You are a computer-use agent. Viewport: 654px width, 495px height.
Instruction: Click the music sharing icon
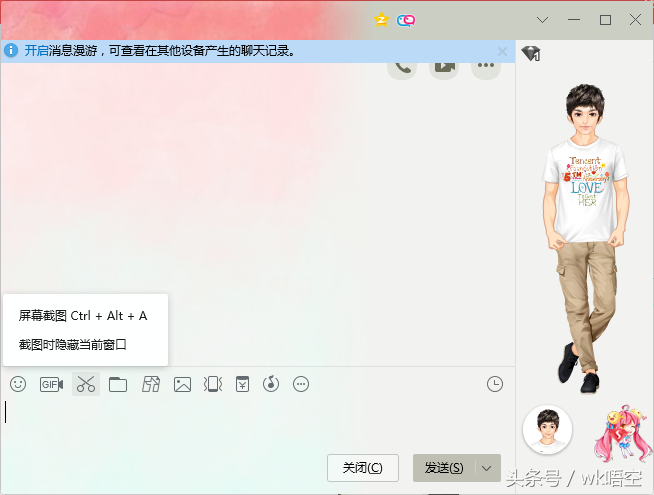[x=271, y=384]
